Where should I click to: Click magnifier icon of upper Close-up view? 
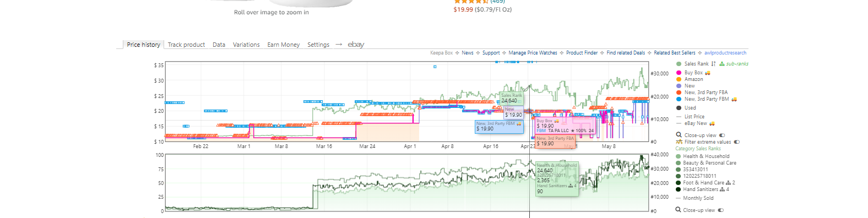(679, 135)
